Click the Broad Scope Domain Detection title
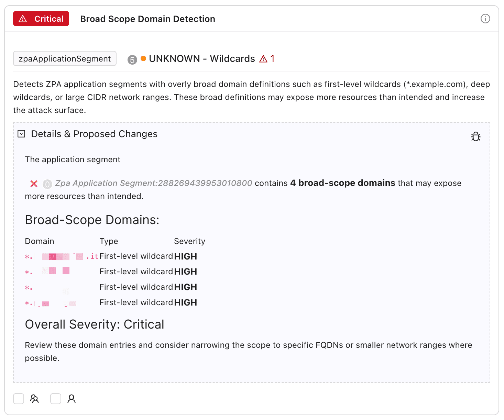 [147, 19]
